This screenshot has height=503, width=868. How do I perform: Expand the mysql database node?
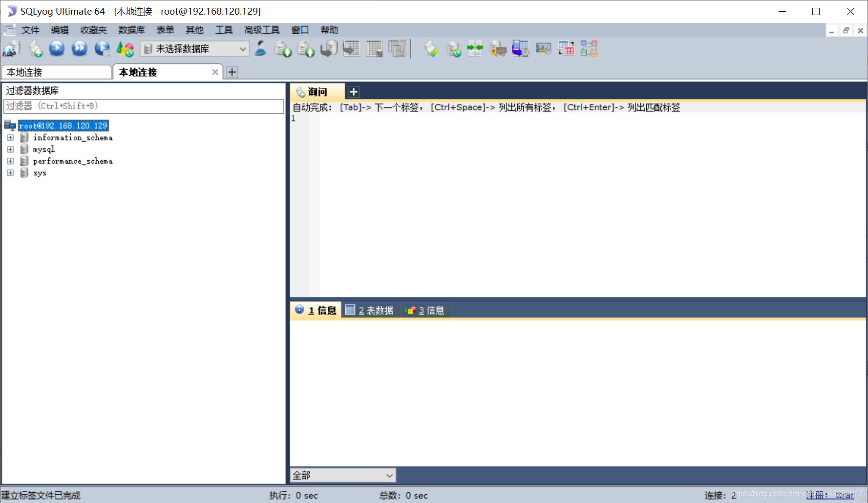coord(10,149)
